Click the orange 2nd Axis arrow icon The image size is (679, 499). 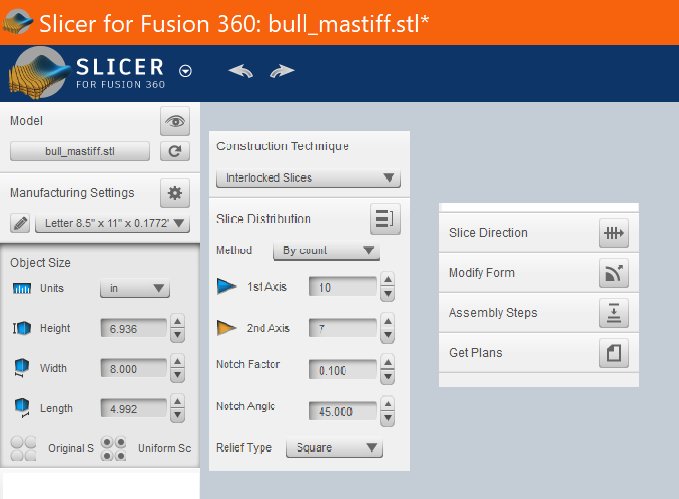(226, 327)
